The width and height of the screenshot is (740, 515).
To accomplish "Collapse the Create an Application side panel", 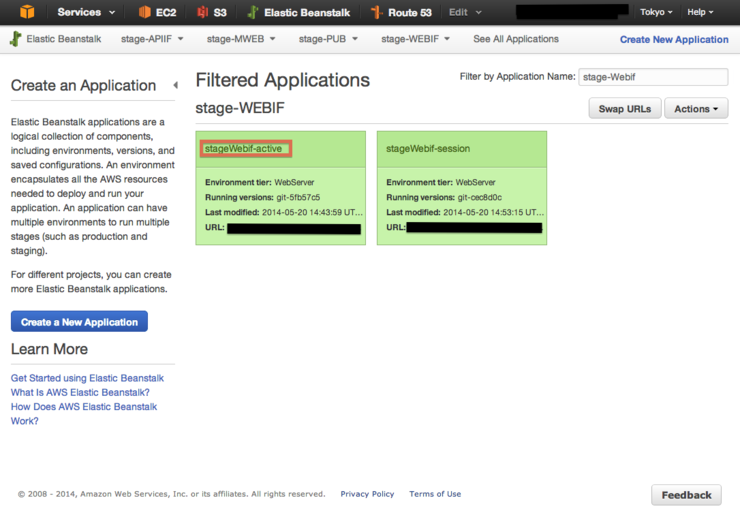I will point(176,85).
